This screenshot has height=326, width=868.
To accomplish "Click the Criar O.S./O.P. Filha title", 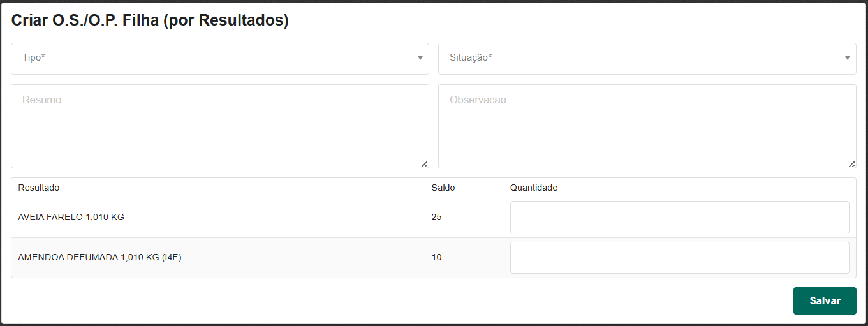I will (150, 20).
